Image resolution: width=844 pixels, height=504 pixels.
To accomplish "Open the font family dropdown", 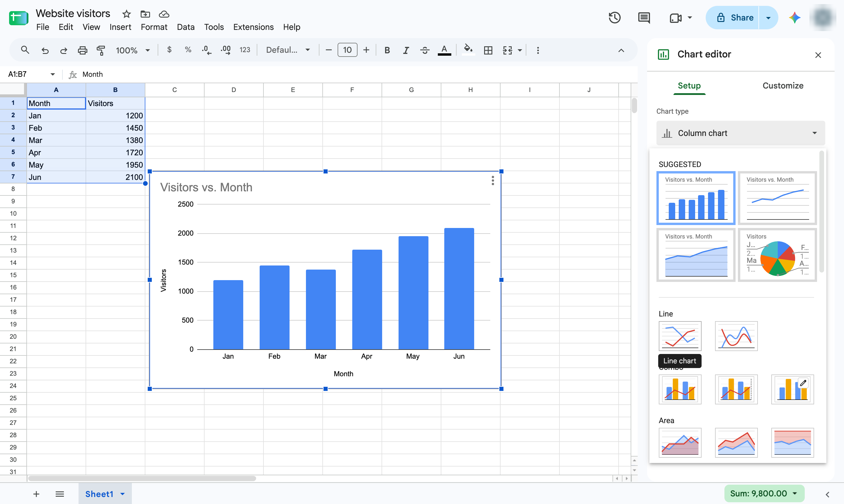I will click(x=288, y=50).
